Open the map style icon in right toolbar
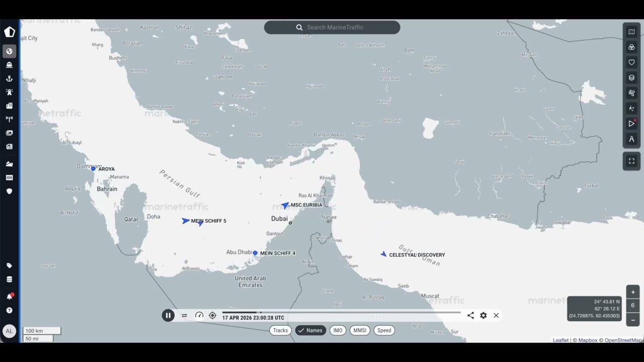This screenshot has height=362, width=644. coord(631,32)
